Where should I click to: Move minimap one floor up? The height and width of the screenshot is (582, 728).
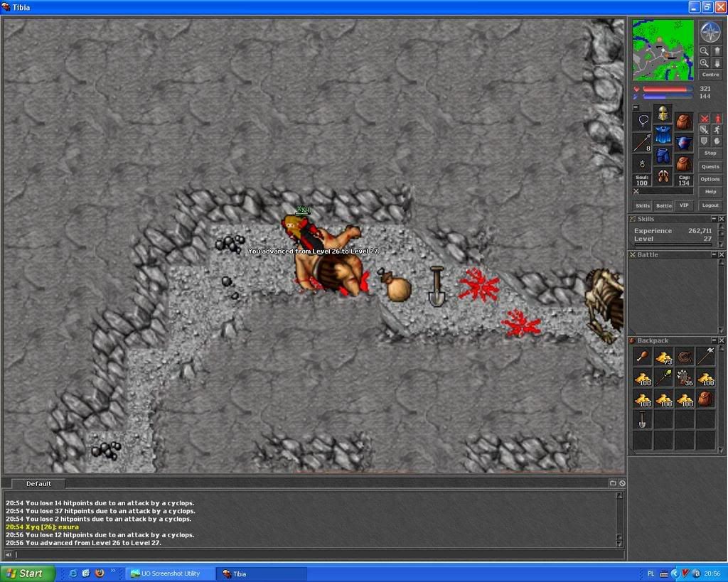point(717,51)
